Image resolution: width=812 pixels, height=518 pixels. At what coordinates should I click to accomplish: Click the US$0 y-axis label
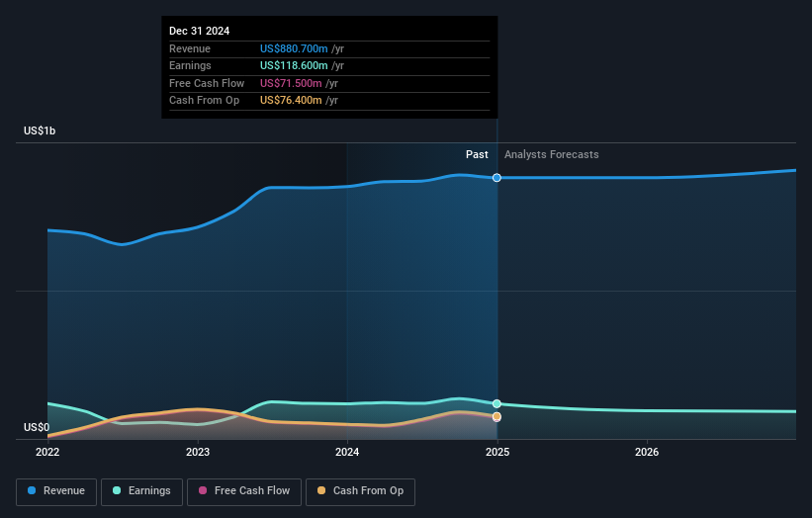click(x=37, y=427)
